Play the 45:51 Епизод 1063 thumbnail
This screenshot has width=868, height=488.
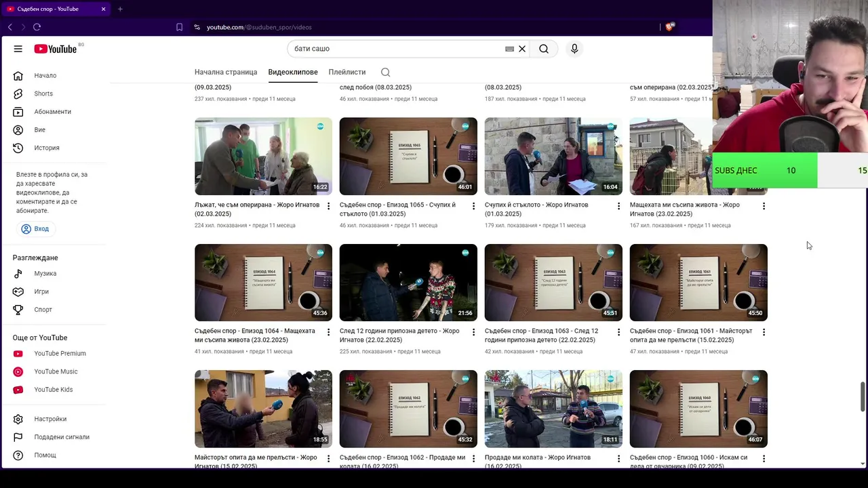(x=553, y=283)
